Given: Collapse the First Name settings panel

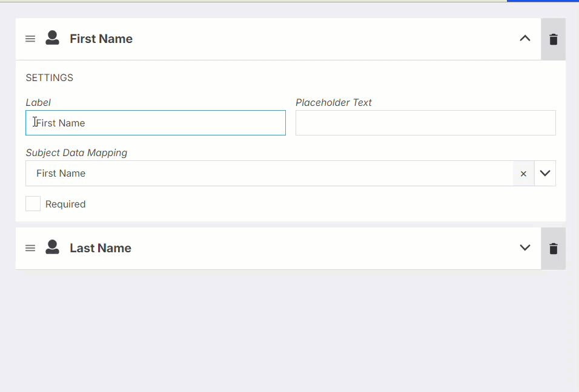Looking at the screenshot, I should (x=524, y=38).
